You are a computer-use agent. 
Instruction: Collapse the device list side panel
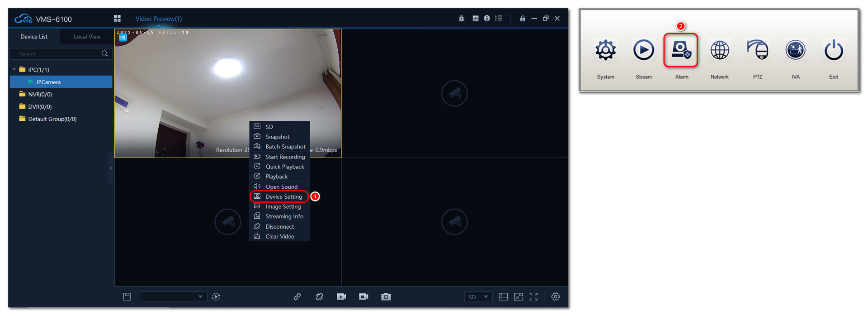pyautogui.click(x=111, y=168)
